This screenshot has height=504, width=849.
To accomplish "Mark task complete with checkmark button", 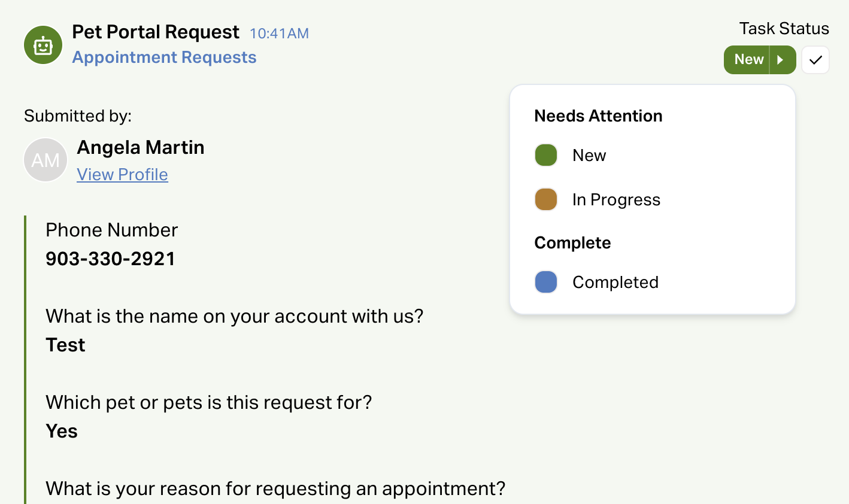I will 815,60.
